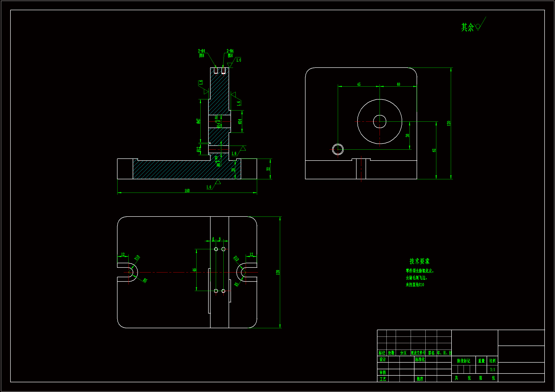555x392 pixels.
Task: Click the 批准 title block cell
Action: [420, 379]
